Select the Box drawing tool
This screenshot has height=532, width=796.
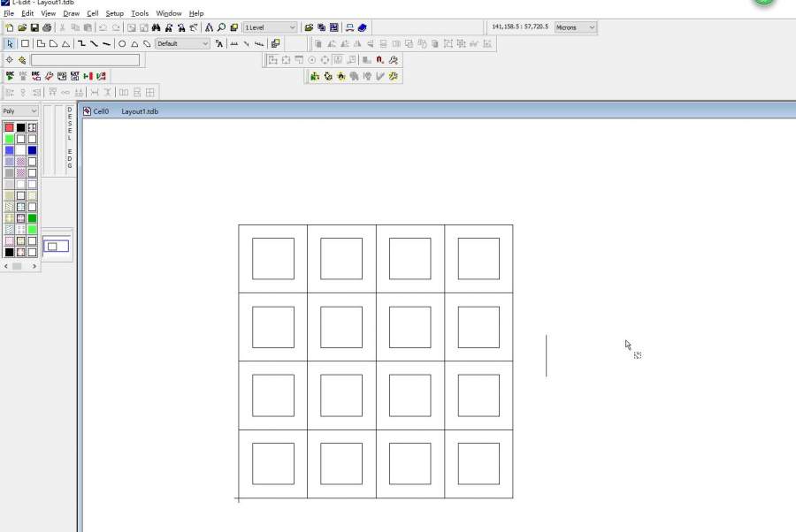pyautogui.click(x=25, y=43)
